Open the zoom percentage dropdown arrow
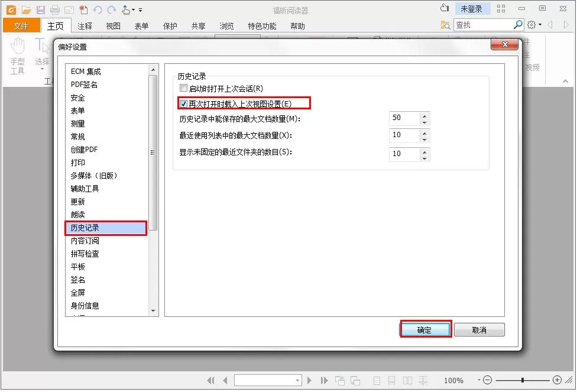 (479, 380)
